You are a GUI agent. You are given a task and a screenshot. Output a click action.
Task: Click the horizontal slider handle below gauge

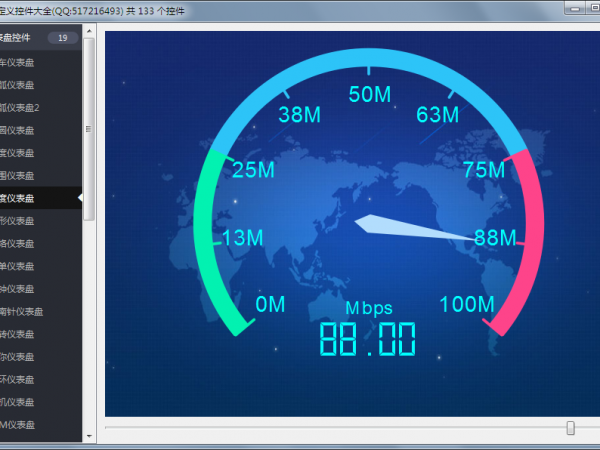pyautogui.click(x=571, y=428)
